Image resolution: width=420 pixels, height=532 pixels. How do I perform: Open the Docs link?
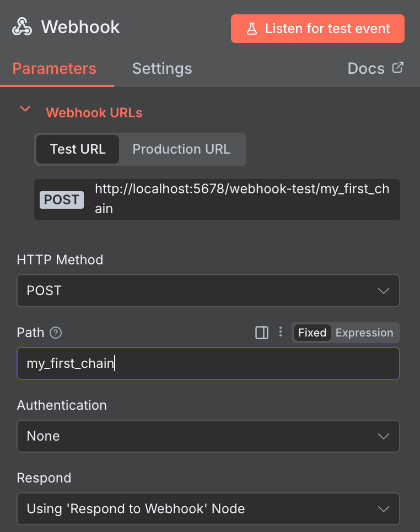(x=366, y=68)
